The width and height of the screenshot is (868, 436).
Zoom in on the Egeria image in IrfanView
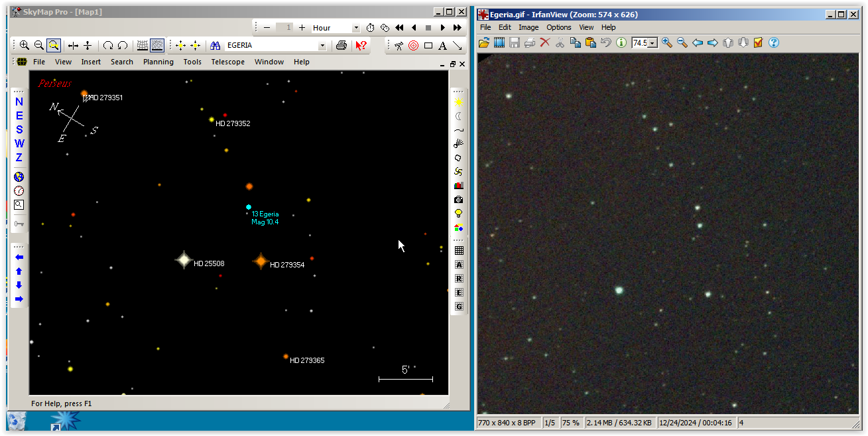tap(667, 42)
